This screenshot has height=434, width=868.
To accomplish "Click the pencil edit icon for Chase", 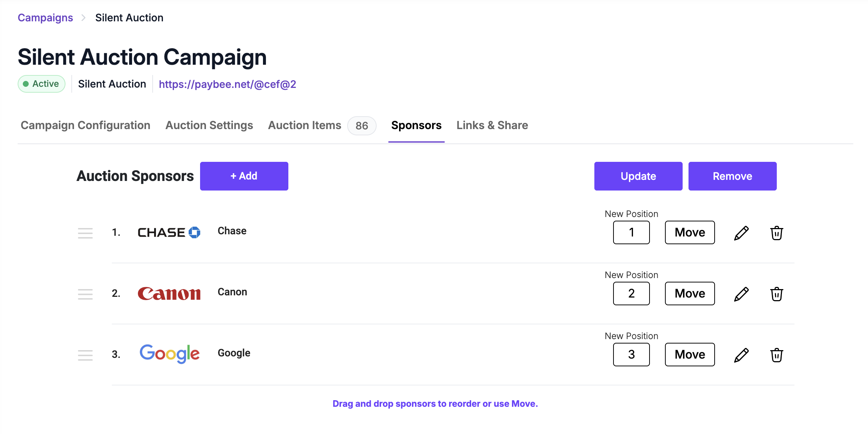I will (741, 233).
